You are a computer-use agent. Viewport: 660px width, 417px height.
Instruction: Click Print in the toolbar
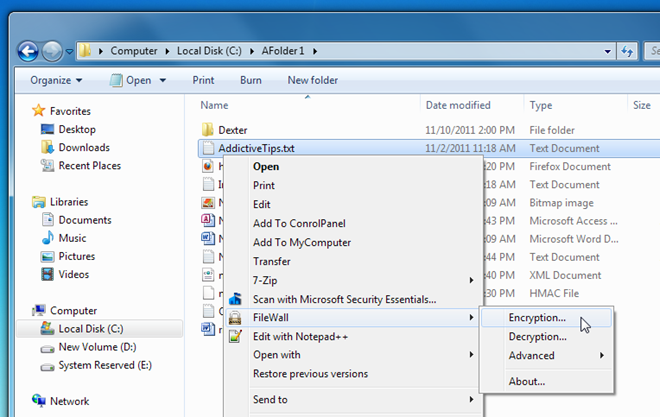coord(203,80)
